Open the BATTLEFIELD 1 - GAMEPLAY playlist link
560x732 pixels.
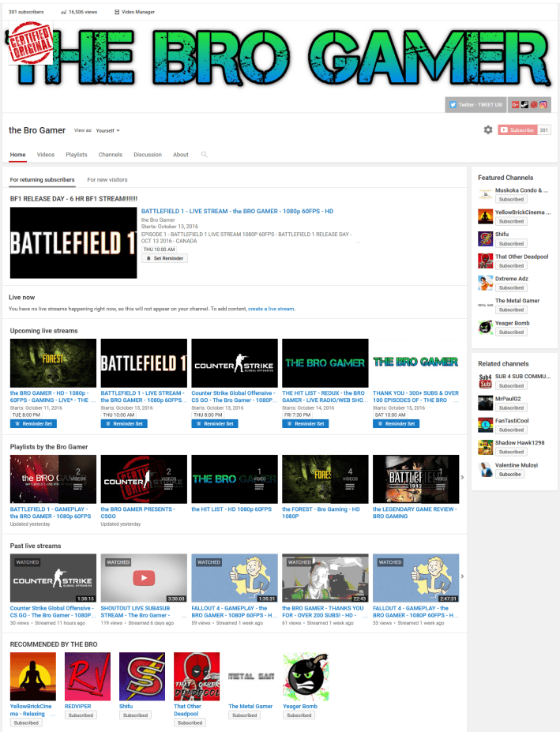[x=51, y=512]
